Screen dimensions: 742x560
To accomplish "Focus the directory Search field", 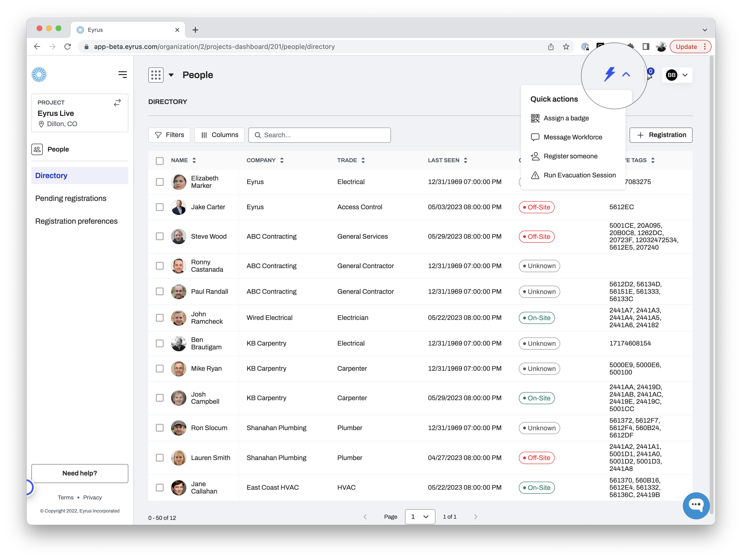I will [x=319, y=135].
